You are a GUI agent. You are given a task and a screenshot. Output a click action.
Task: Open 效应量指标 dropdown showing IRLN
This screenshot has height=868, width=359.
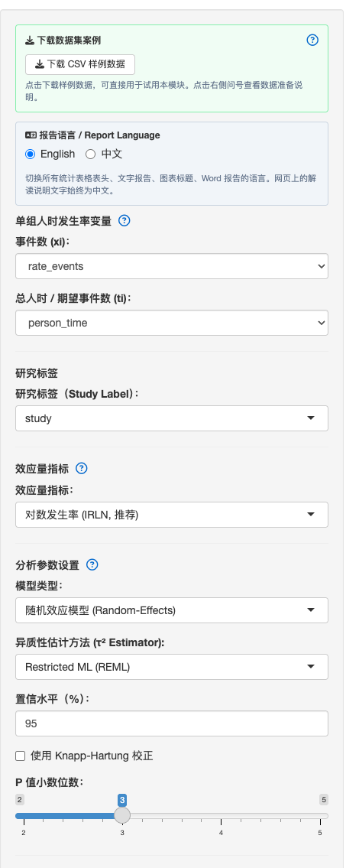(171, 515)
